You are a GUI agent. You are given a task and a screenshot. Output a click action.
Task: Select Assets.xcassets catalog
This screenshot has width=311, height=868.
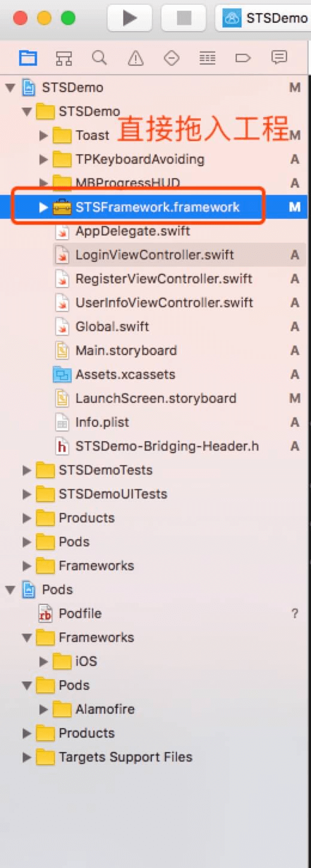pyautogui.click(x=125, y=375)
